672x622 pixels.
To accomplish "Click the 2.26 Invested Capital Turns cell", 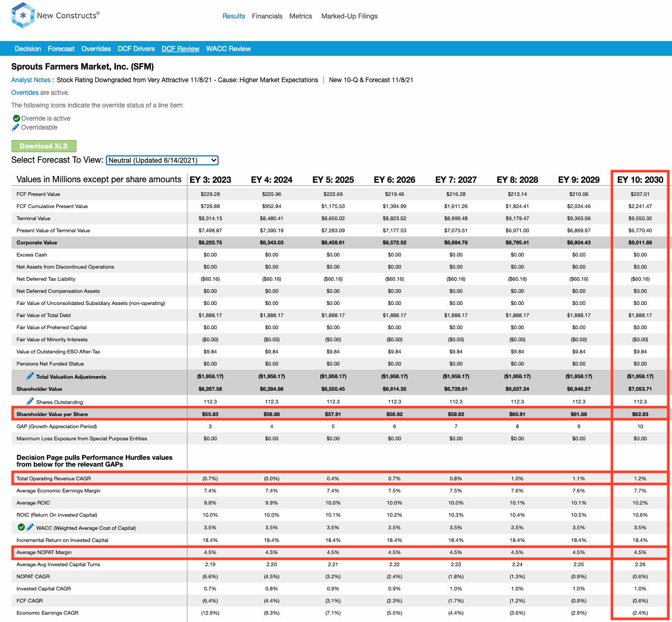I will click(640, 565).
